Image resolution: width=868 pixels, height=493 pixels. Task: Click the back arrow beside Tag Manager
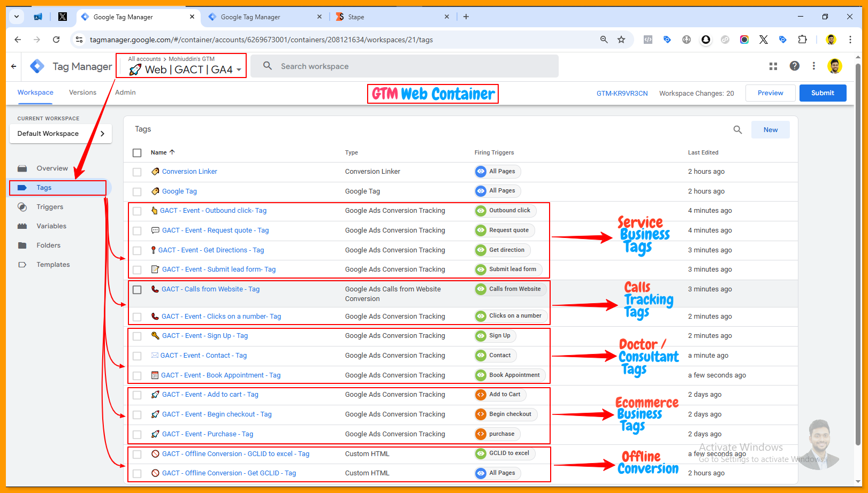(14, 66)
